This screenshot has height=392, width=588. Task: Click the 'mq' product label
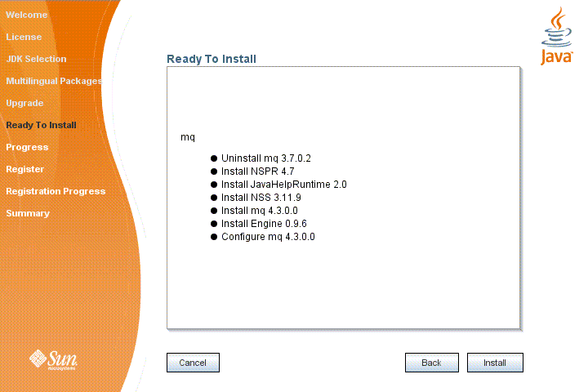tap(188, 137)
